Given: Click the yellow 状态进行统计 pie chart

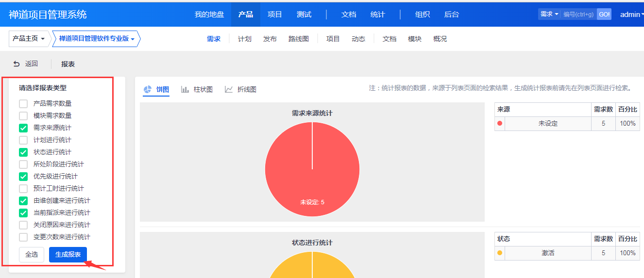Looking at the screenshot, I should pos(312,265).
